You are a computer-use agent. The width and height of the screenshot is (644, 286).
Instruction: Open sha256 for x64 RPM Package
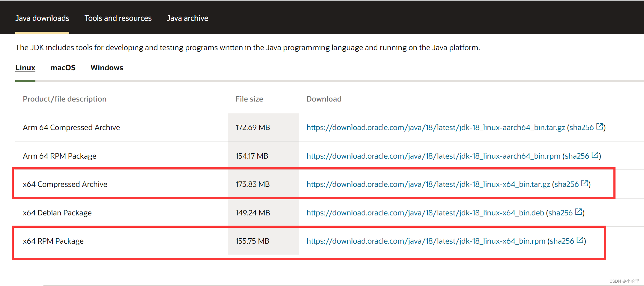click(x=562, y=241)
